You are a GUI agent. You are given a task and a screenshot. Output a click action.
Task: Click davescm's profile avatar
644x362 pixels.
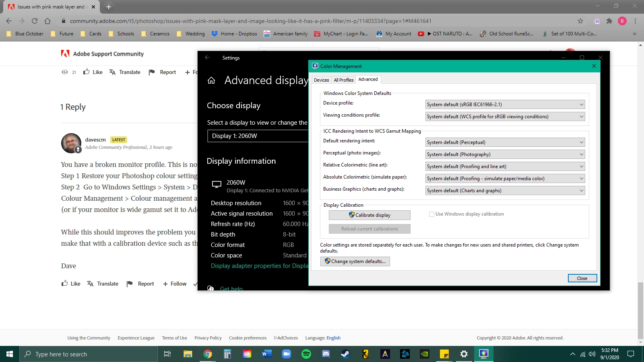tap(71, 143)
